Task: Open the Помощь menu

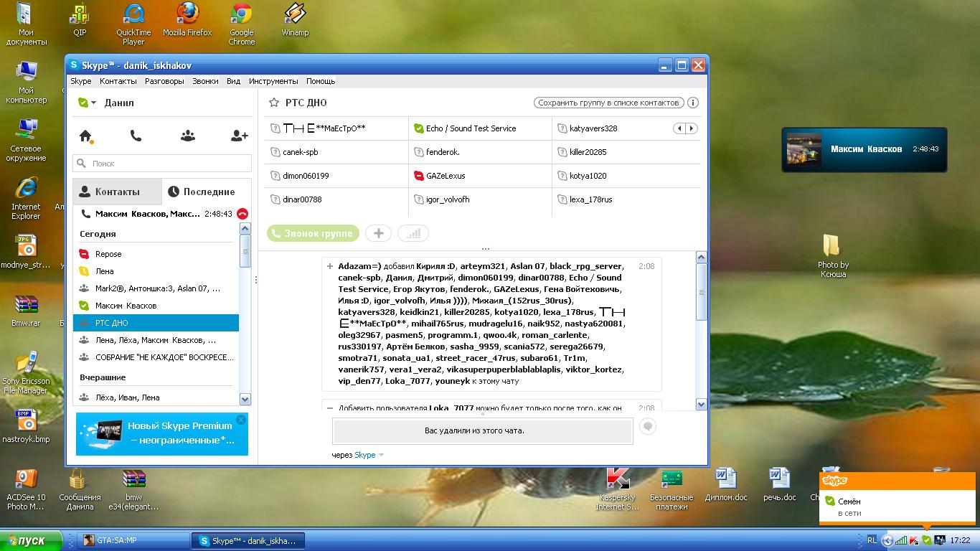Action: pyautogui.click(x=321, y=81)
